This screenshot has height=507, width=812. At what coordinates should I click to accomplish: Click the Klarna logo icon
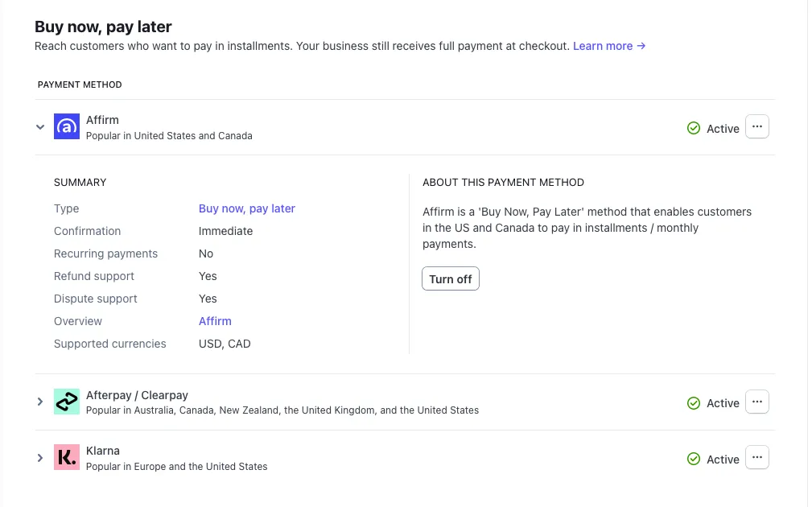pyautogui.click(x=66, y=457)
